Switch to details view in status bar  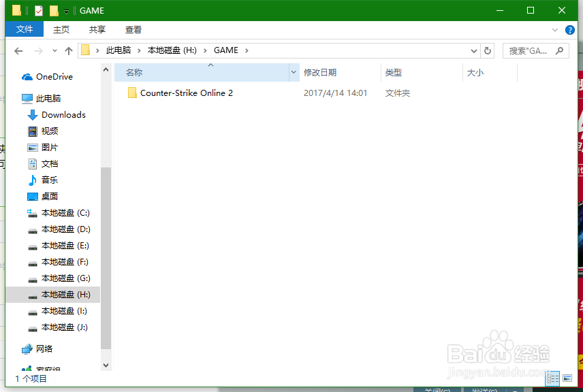click(x=552, y=378)
